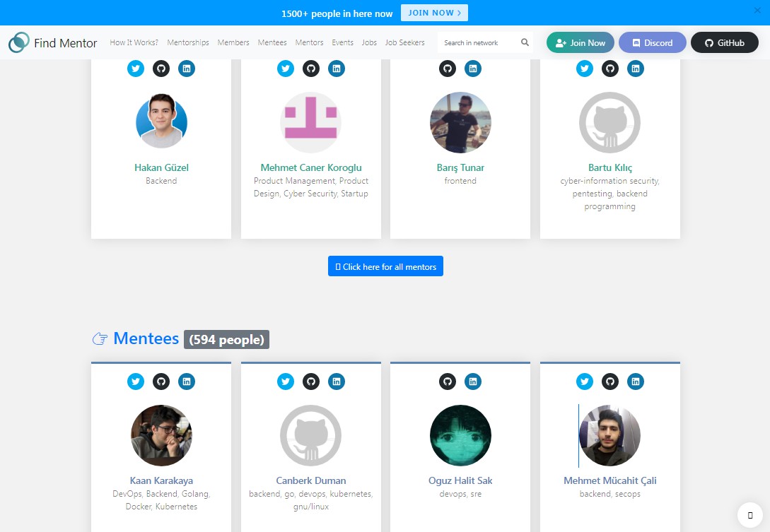Screen dimensions: 770x532
Task: Click the Discord button
Action: [652, 42]
